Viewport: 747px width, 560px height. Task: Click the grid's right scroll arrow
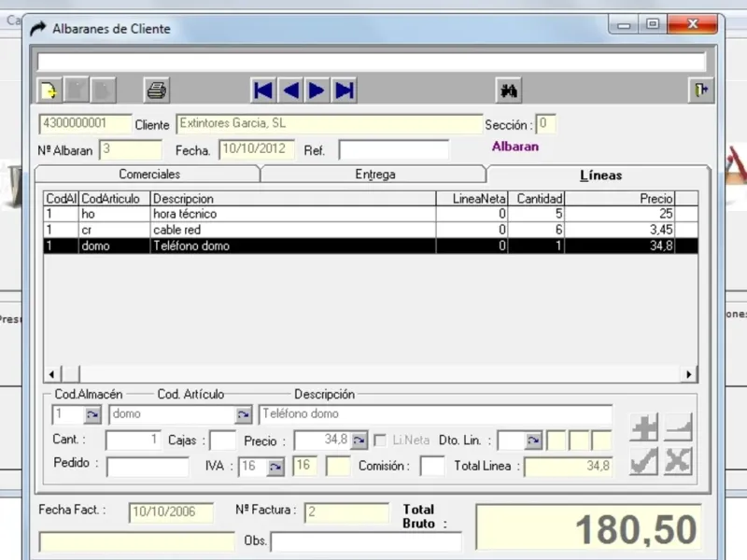pos(689,374)
